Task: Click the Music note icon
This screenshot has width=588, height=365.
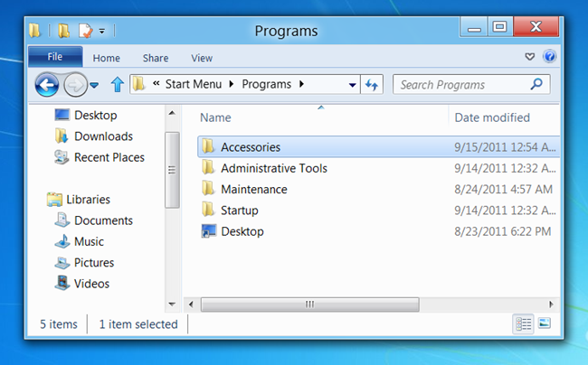Action: point(62,241)
